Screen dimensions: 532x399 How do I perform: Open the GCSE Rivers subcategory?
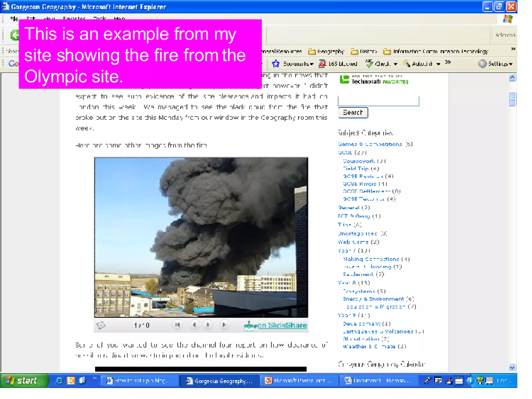pyautogui.click(x=360, y=184)
